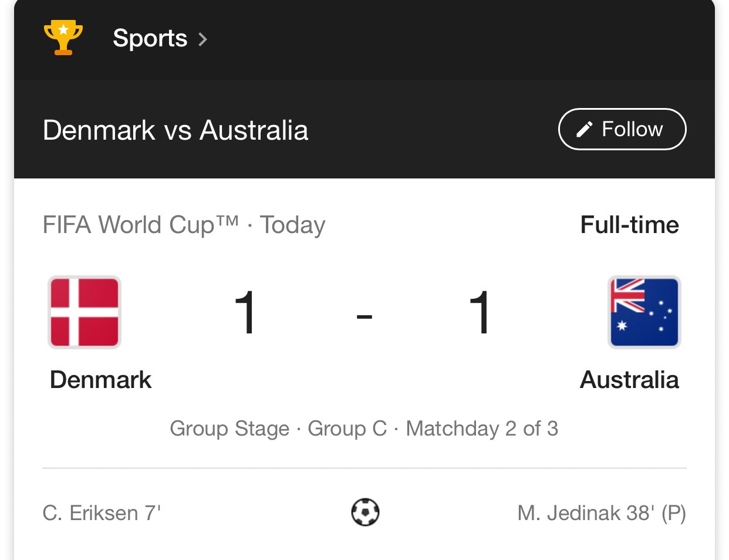
Task: Click the pencil icon in Follow button
Action: coord(584,129)
